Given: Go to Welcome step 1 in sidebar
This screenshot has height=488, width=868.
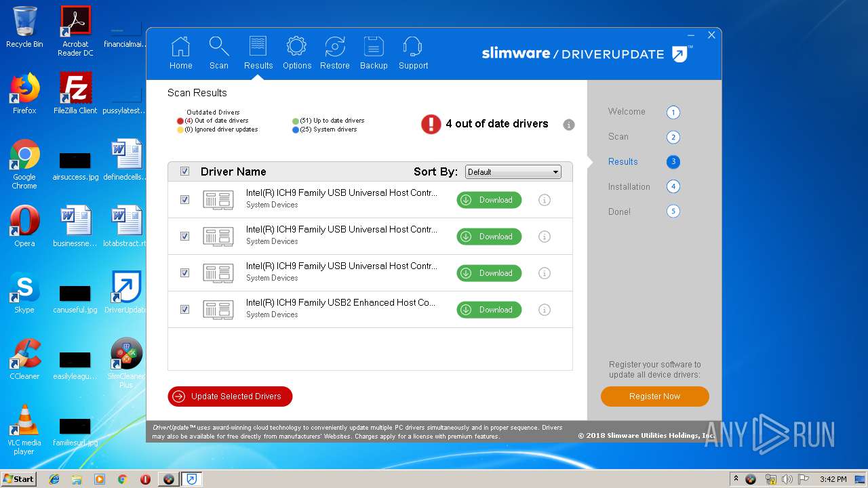Looking at the screenshot, I should (x=643, y=112).
